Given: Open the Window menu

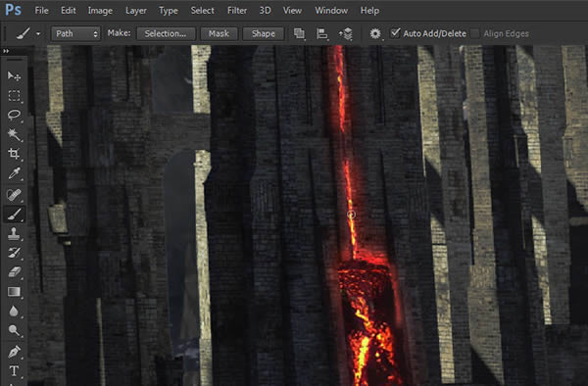Looking at the screenshot, I should click(x=331, y=11).
